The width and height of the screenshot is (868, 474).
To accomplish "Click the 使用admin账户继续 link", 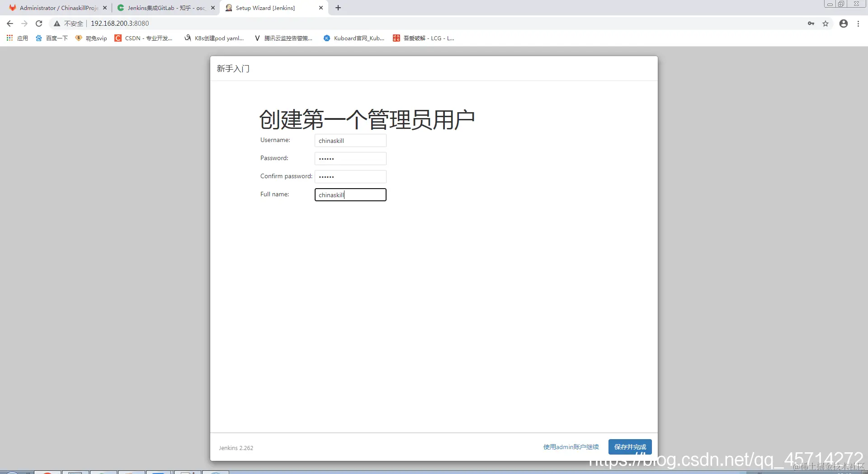I will tap(571, 447).
